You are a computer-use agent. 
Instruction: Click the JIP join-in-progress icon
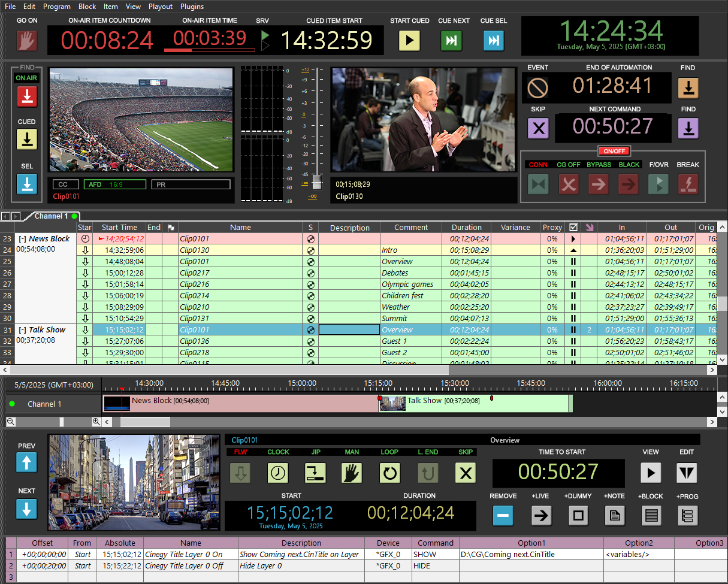315,473
